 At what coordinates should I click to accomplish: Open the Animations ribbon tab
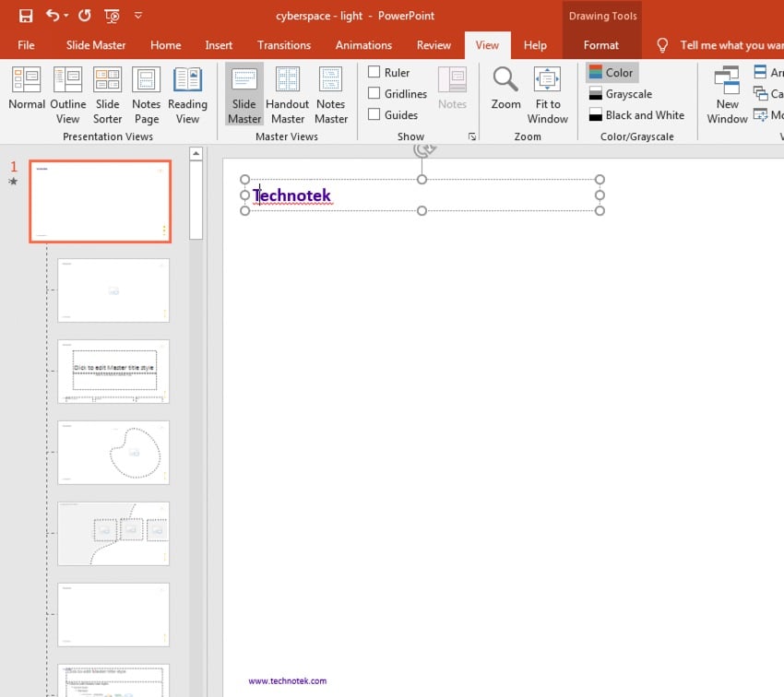(x=363, y=45)
